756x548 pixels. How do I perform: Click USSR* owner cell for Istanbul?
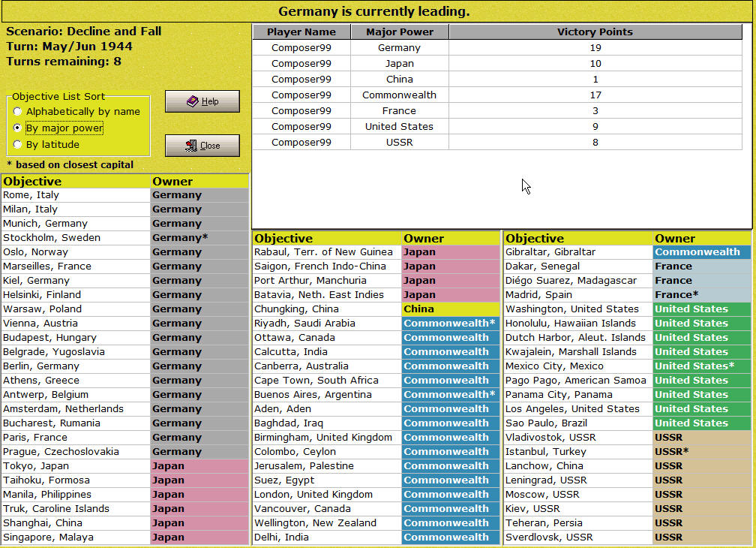pyautogui.click(x=702, y=451)
